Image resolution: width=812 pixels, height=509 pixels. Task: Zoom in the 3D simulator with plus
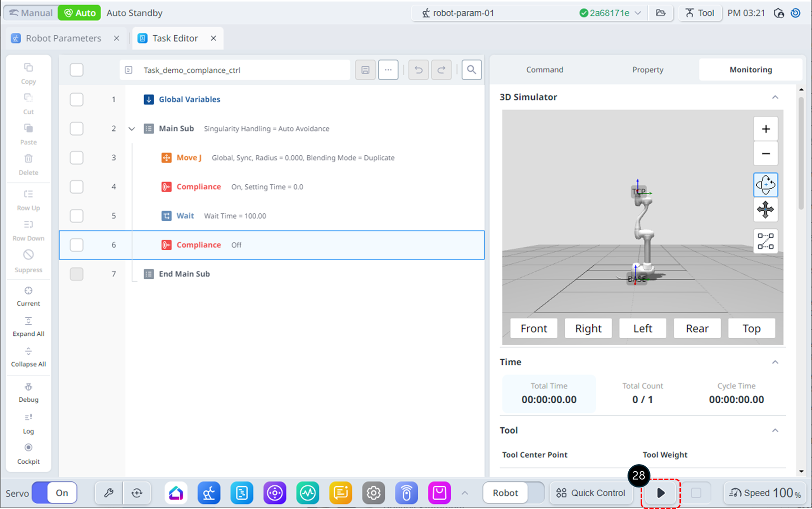point(765,129)
